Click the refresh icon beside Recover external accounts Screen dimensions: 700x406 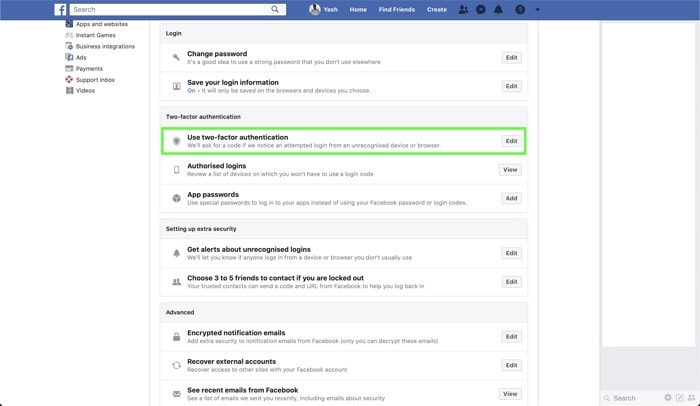[x=176, y=365]
